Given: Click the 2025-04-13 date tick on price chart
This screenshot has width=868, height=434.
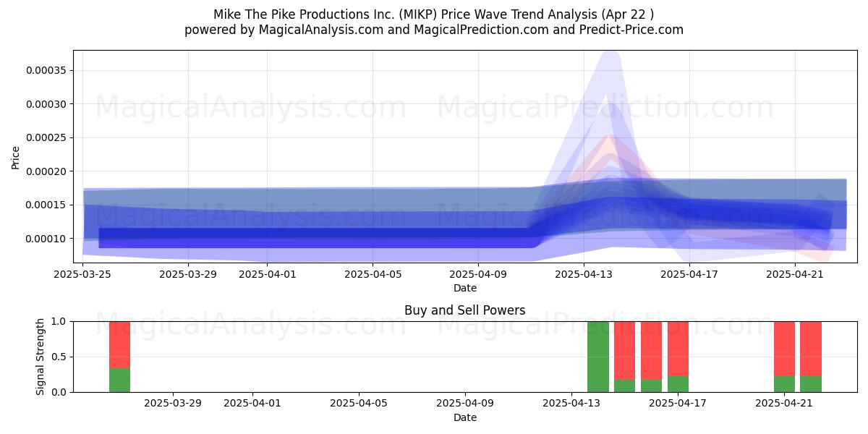Looking at the screenshot, I should [584, 274].
